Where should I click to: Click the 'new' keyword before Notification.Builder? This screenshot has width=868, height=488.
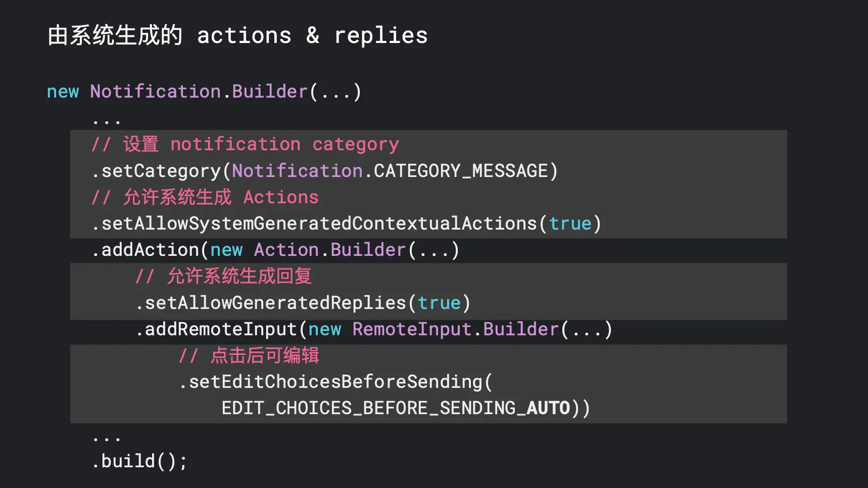point(63,92)
